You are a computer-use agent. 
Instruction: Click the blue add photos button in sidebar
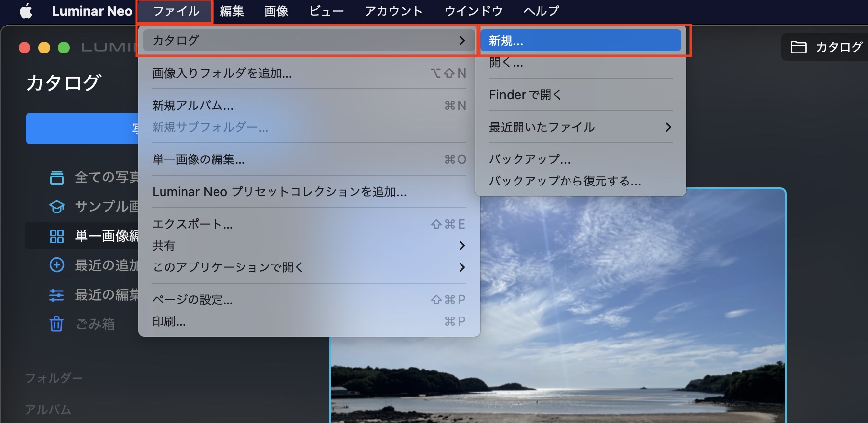click(x=82, y=129)
